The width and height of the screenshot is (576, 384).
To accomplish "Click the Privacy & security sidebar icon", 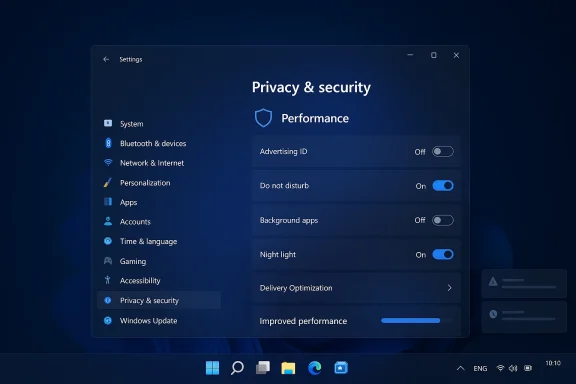I will pyautogui.click(x=108, y=300).
